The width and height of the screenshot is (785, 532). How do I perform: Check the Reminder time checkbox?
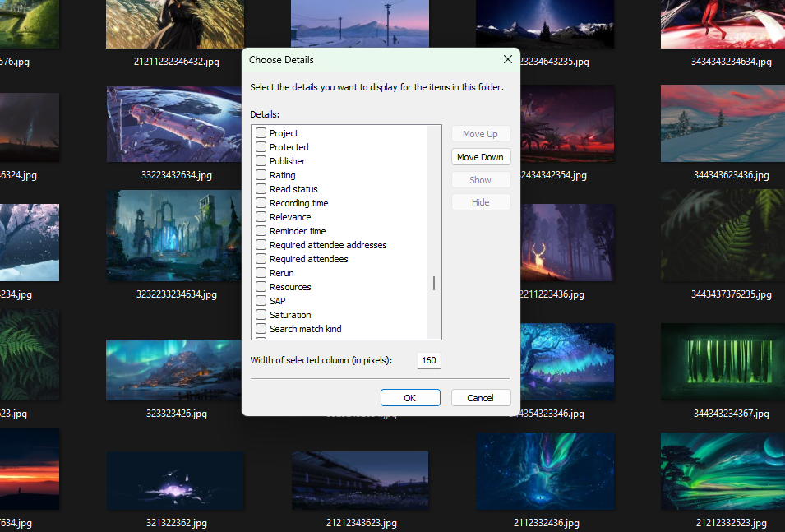tap(261, 231)
